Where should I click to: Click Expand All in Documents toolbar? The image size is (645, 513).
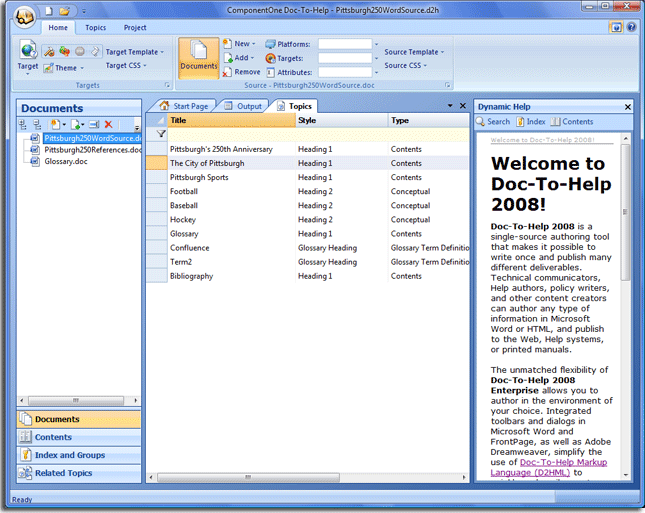(23, 124)
